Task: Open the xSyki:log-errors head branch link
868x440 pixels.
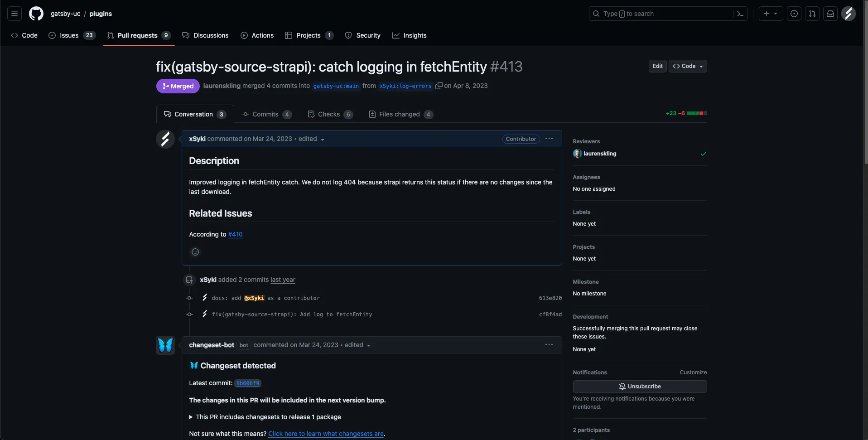Action: tap(405, 86)
